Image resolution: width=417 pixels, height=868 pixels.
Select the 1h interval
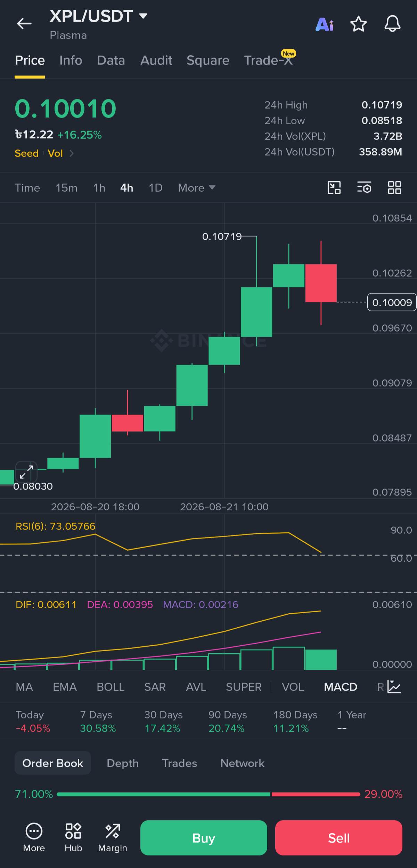(99, 188)
